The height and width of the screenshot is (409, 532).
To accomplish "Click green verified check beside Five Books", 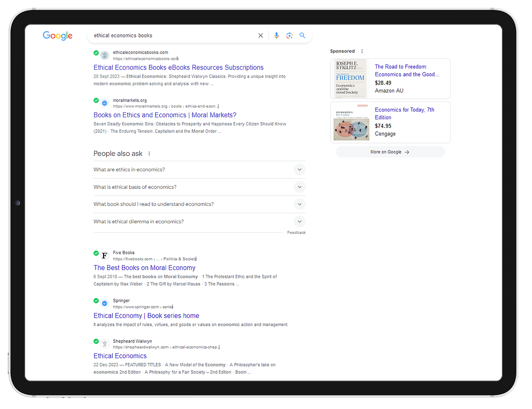I will (x=96, y=253).
